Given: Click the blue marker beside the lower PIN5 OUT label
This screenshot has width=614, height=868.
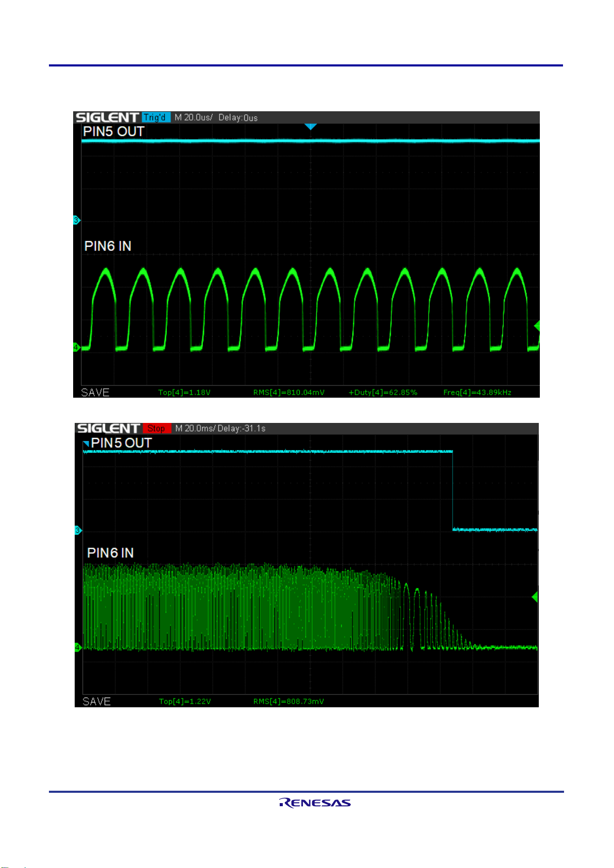Looking at the screenshot, I should (86, 444).
